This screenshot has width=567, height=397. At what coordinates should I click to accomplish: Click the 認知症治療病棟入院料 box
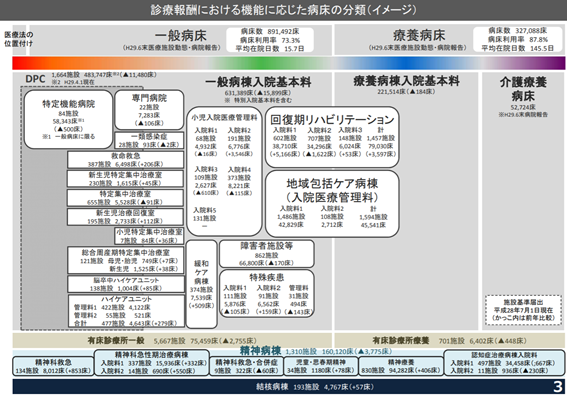tap(504, 363)
